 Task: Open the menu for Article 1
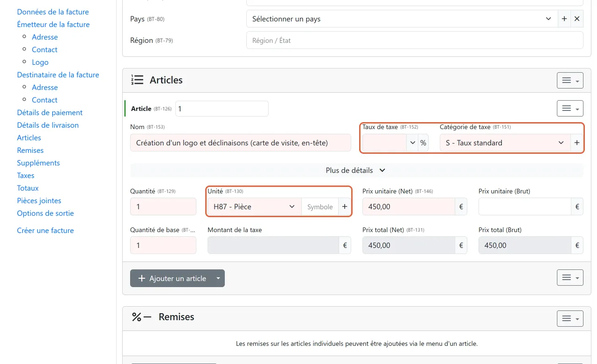click(570, 108)
